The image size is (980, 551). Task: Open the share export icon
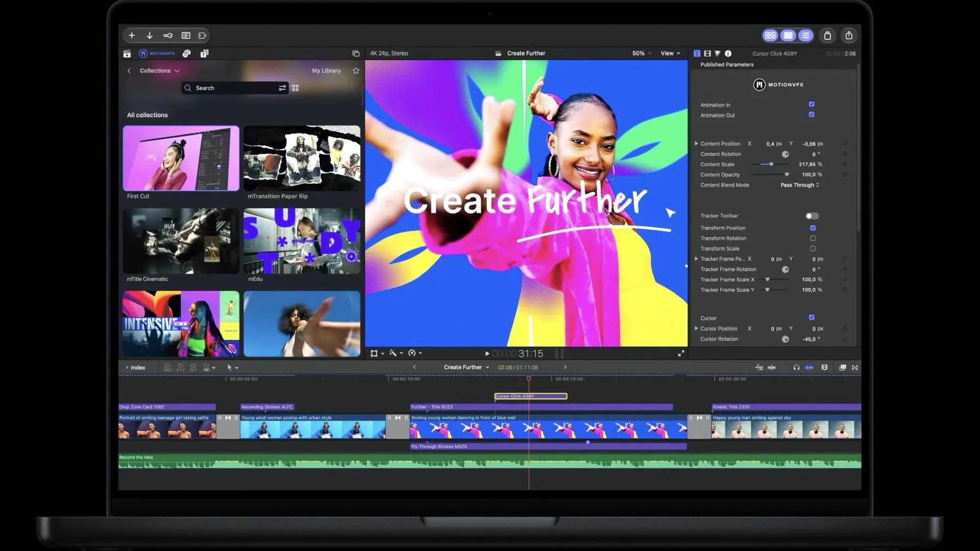tap(849, 36)
